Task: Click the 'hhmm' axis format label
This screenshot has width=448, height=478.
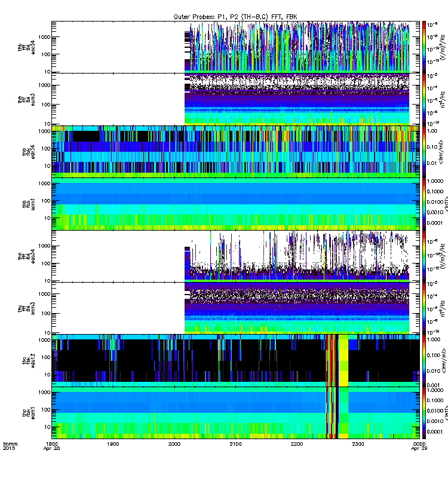Action: click(10, 444)
